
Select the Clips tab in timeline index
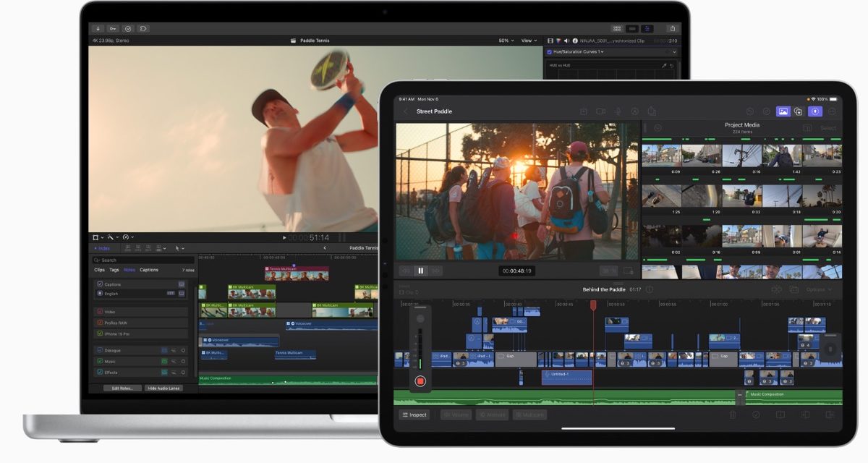point(99,270)
